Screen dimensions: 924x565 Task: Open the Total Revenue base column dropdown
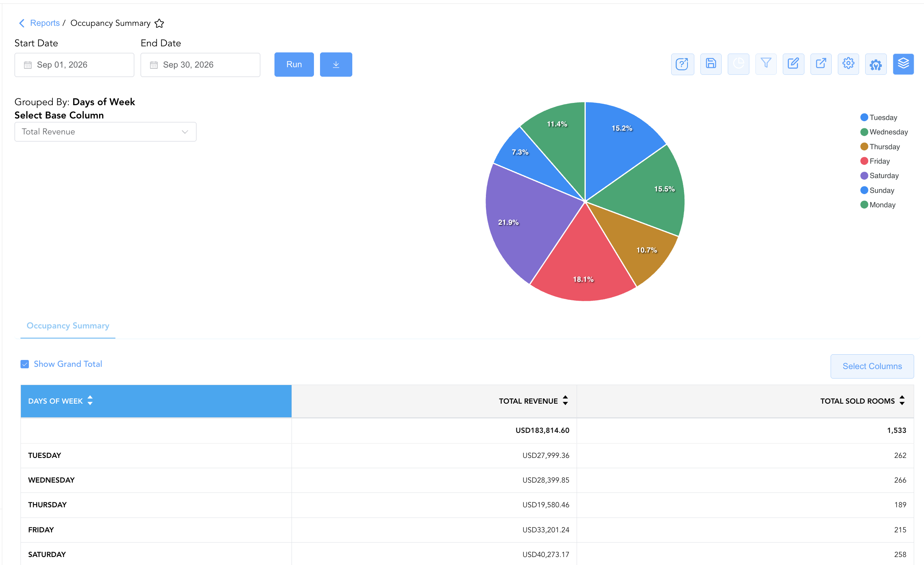[x=106, y=132]
